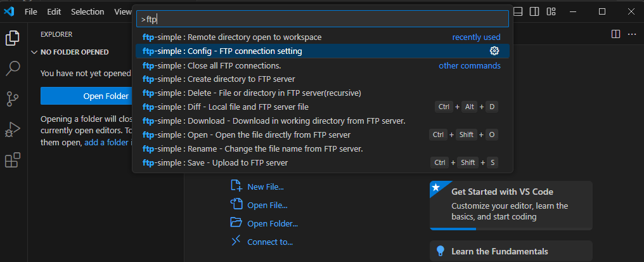Open Learn the Fundamentals walkthrough
Screen dimensions: 644x262
[511, 251]
